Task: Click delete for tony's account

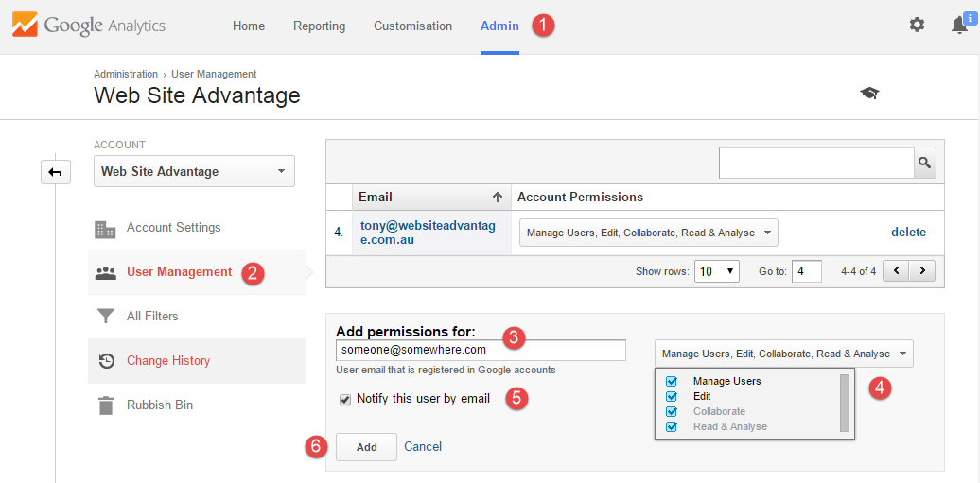Action: pyautogui.click(x=909, y=233)
